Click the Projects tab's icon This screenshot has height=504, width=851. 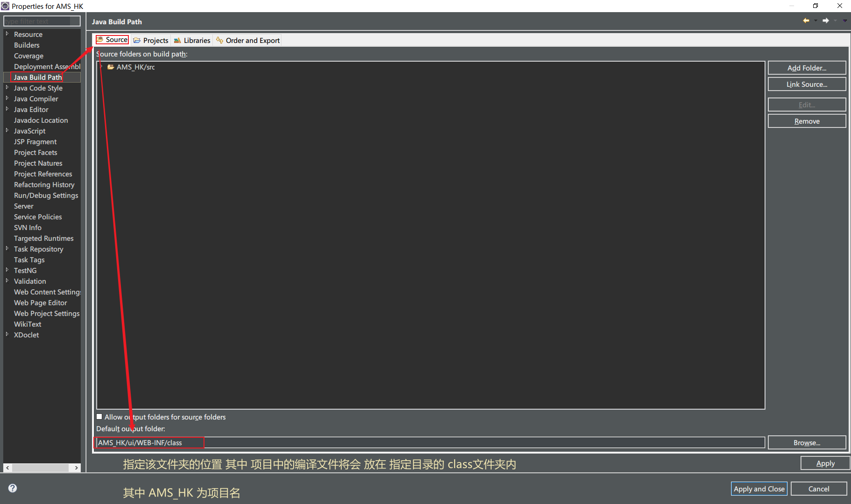pos(136,40)
